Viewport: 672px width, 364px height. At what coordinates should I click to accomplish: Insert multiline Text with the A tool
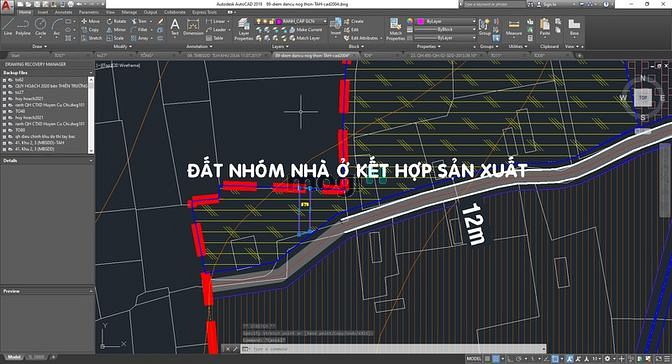[175, 27]
